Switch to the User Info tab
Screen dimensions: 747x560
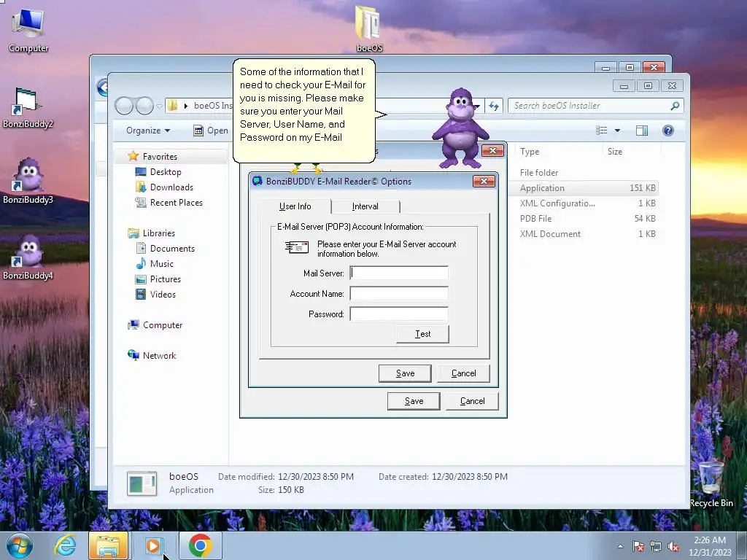[x=295, y=206]
